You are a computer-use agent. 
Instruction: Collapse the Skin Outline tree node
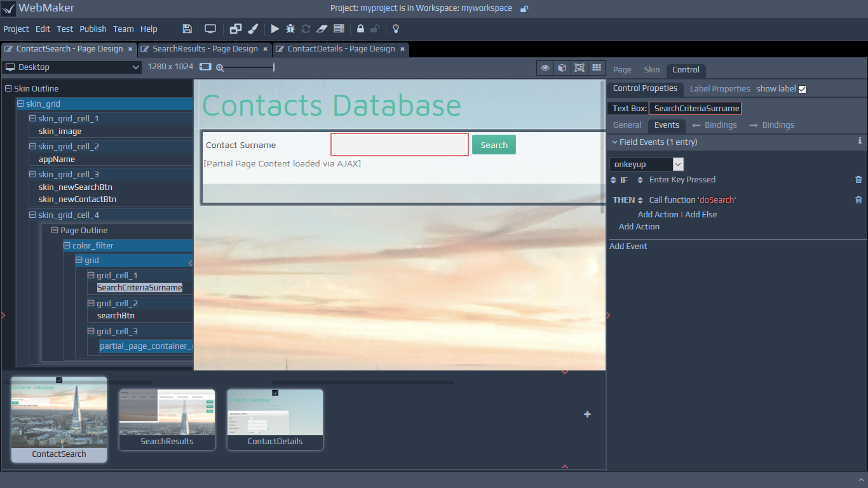pyautogui.click(x=8, y=89)
